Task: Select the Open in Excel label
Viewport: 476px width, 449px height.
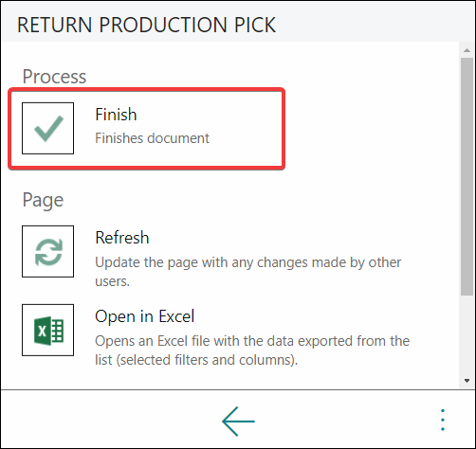Action: 145,316
